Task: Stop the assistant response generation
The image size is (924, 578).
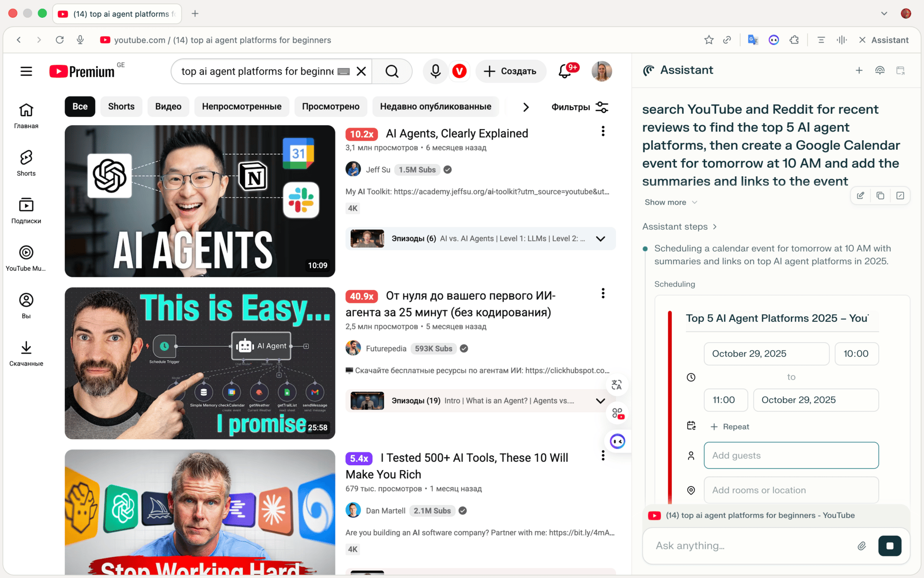Action: pyautogui.click(x=889, y=546)
